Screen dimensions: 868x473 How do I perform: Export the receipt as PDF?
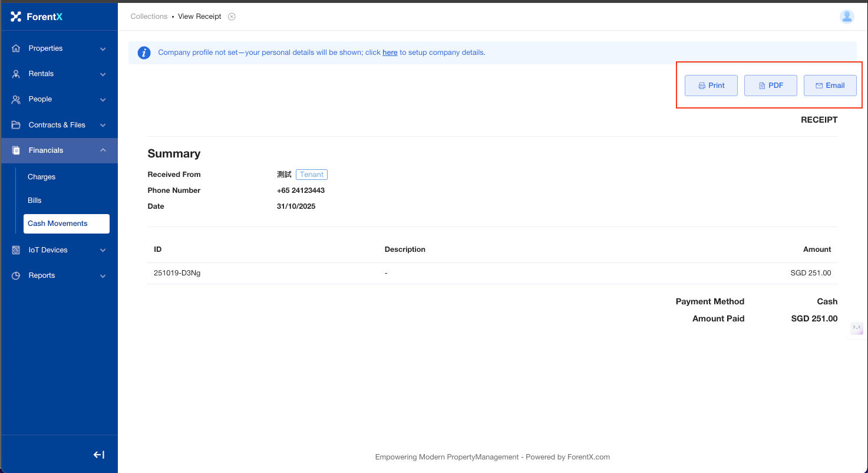click(x=770, y=86)
